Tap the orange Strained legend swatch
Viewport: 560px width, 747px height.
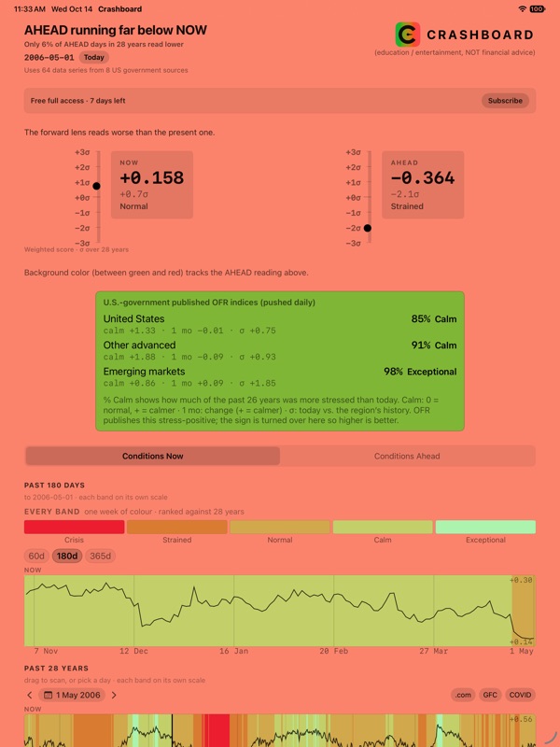tap(177, 527)
